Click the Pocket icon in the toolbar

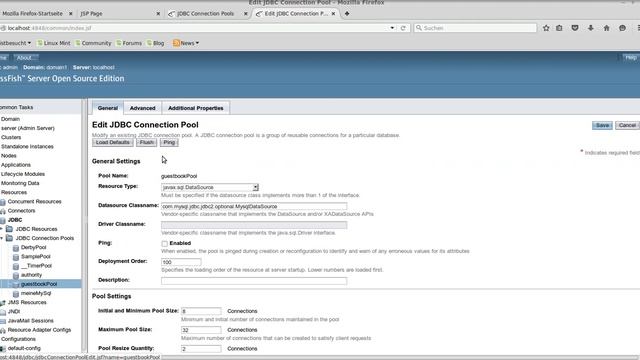[x=575, y=28]
